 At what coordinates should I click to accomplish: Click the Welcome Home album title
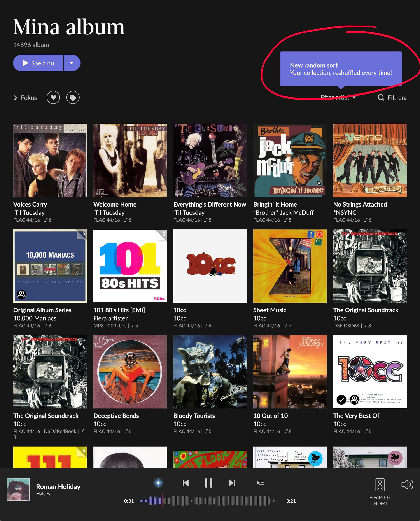click(115, 204)
